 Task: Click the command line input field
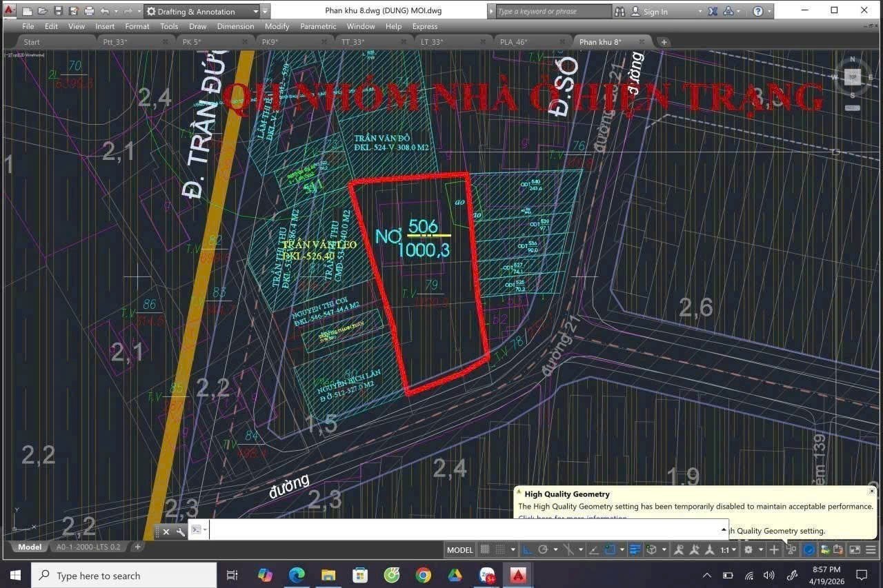464,530
